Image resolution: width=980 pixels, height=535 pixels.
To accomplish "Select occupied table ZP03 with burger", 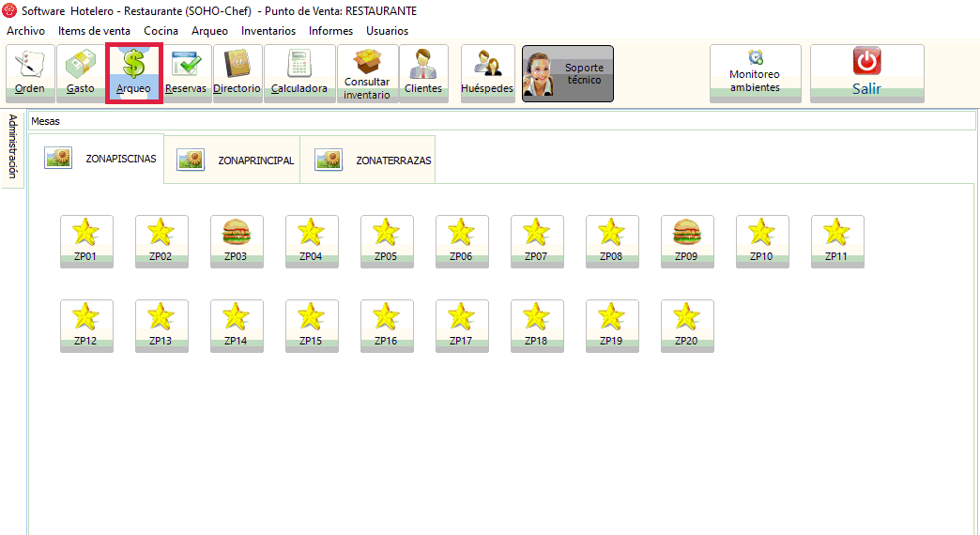I will (x=237, y=241).
